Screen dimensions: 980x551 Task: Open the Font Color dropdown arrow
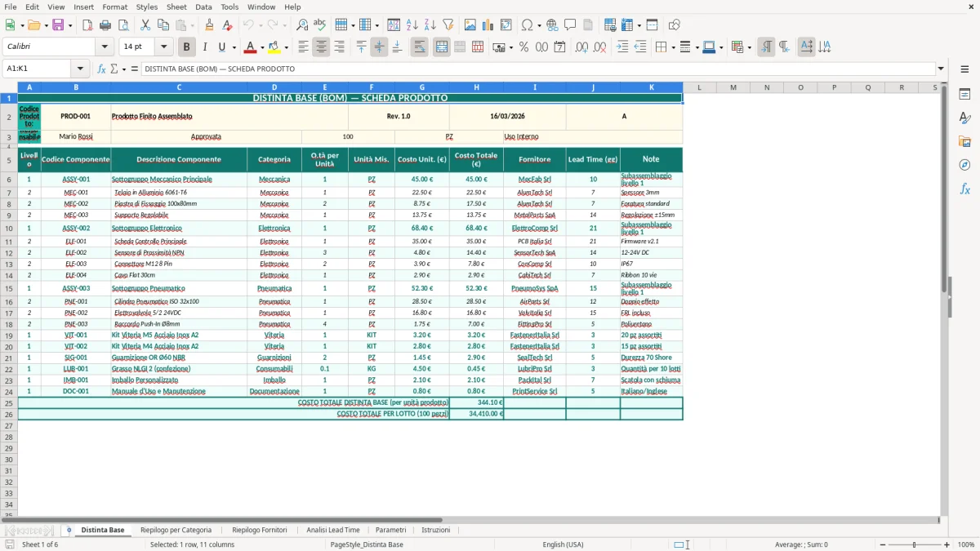(263, 47)
